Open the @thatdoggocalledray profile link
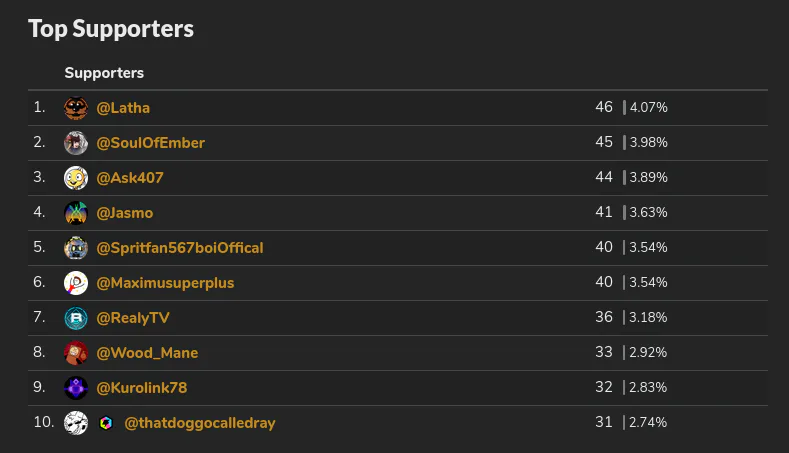The image size is (789, 453). 200,423
